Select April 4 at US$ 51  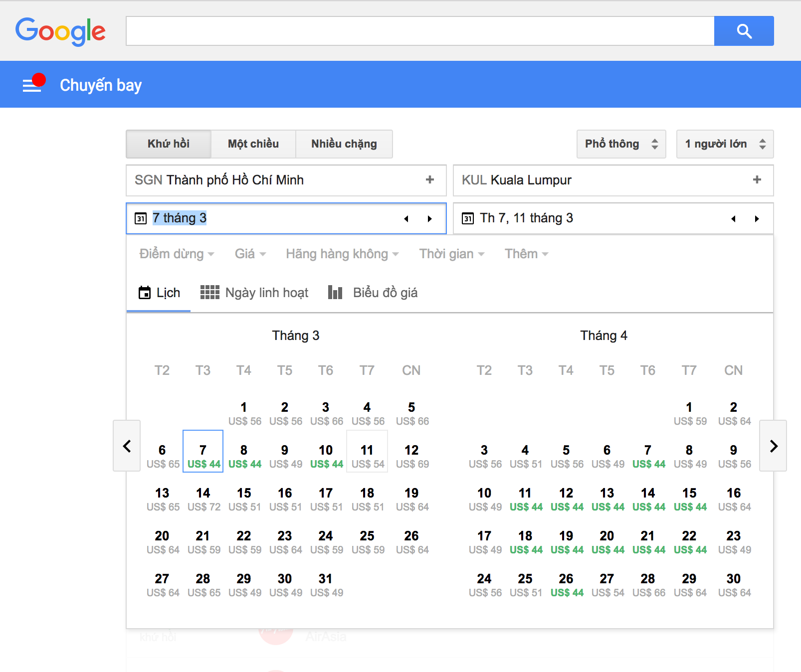[x=526, y=457]
